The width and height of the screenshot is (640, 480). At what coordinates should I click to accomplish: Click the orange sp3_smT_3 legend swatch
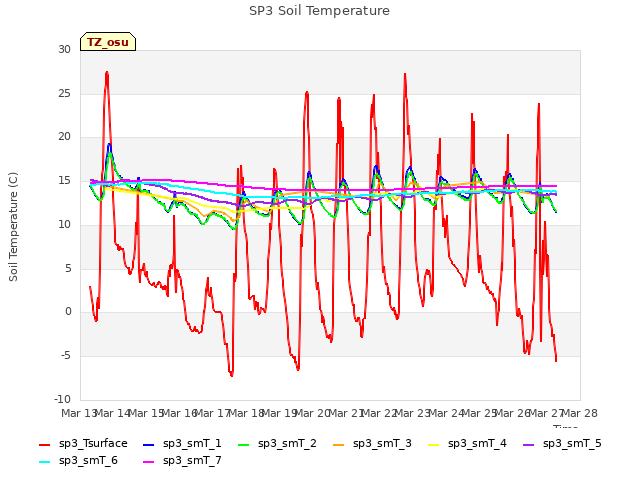point(338,445)
